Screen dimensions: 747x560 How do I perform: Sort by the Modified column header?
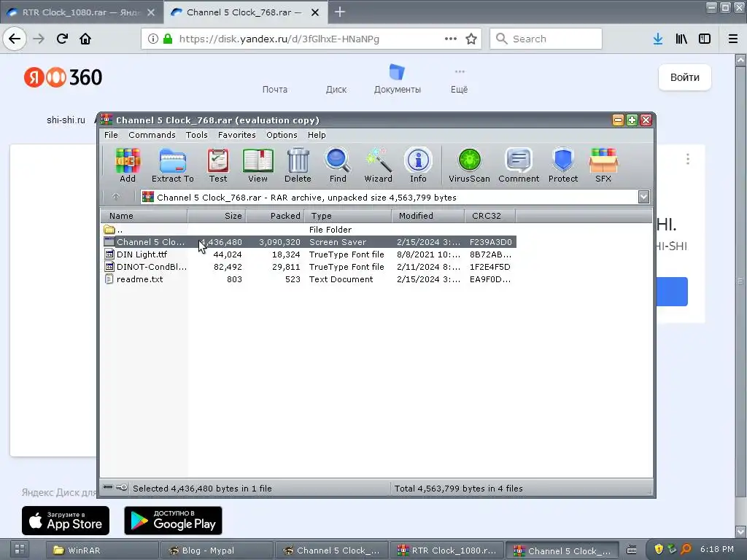tap(428, 216)
